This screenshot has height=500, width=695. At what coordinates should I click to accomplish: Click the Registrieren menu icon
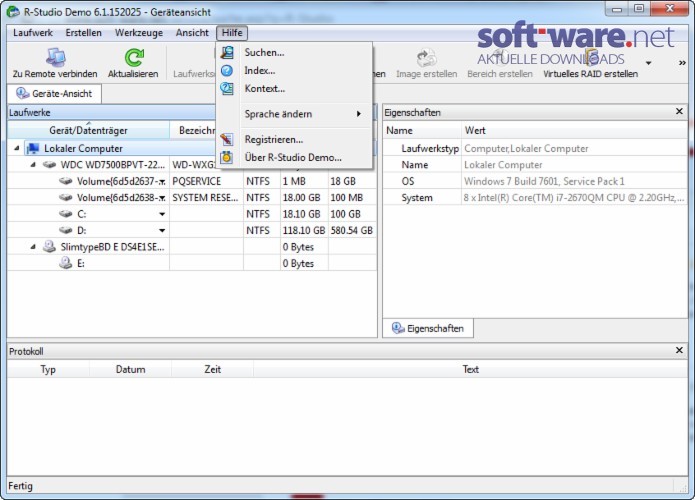click(227, 139)
